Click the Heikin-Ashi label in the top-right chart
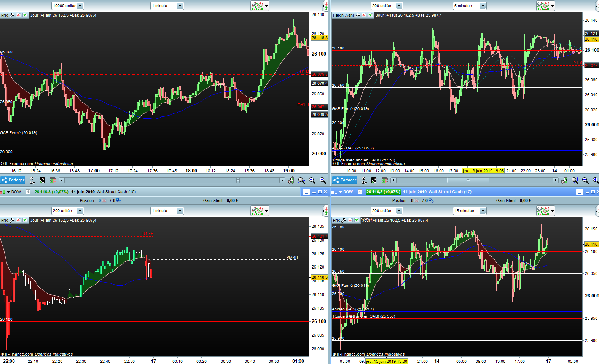The width and height of the screenshot is (599, 364). 343,15
